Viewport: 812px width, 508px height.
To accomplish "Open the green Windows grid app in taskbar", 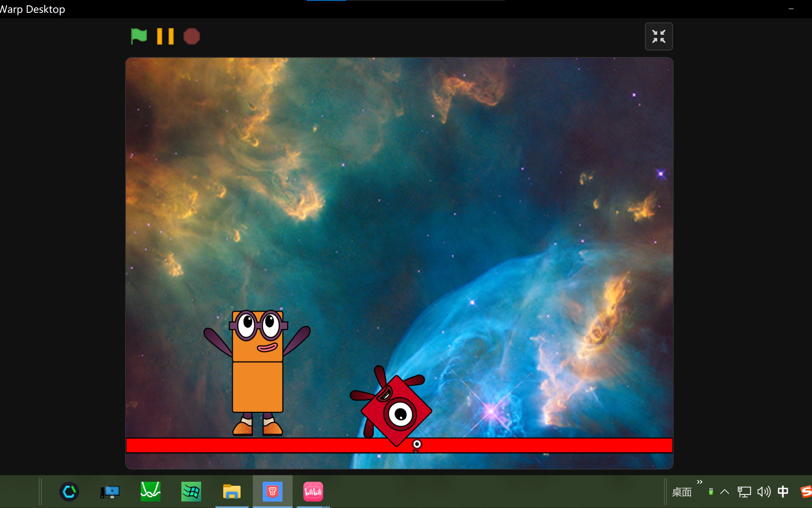I will tap(191, 492).
